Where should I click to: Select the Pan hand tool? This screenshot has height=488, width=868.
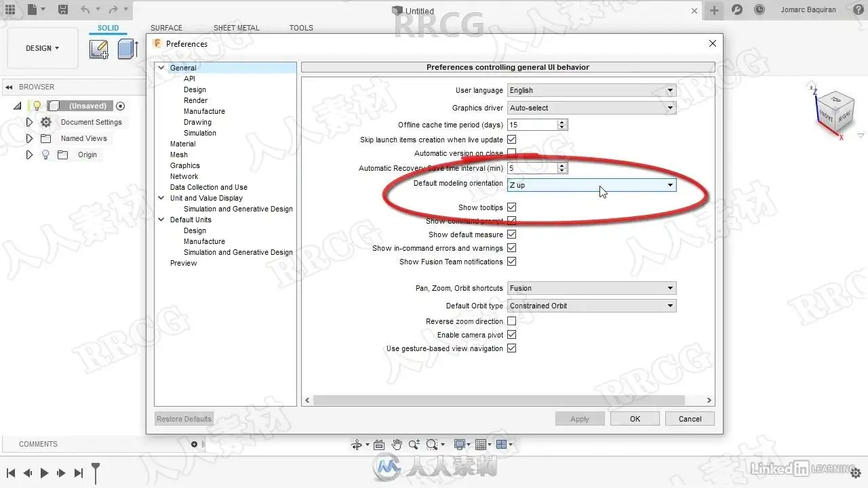click(397, 445)
